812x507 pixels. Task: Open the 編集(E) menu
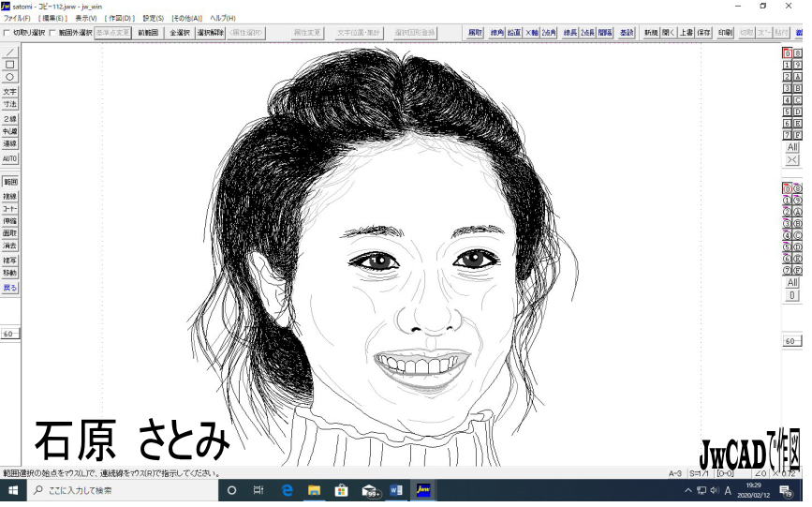click(x=52, y=18)
